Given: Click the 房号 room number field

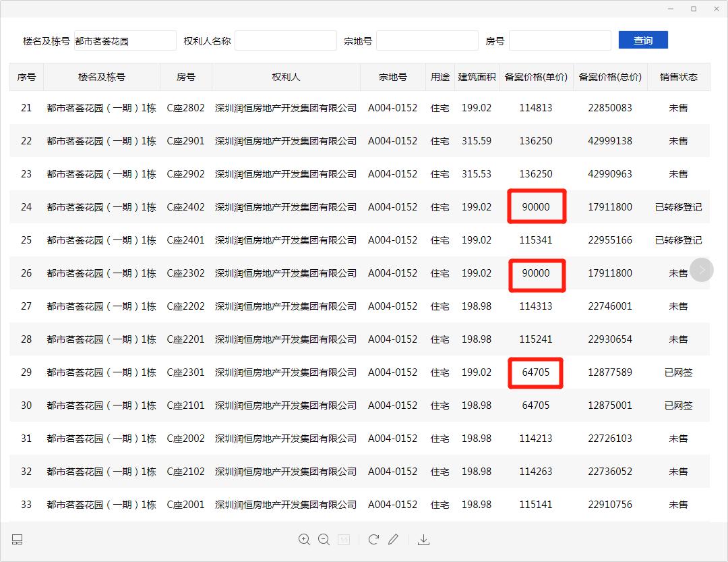Looking at the screenshot, I should click(561, 40).
